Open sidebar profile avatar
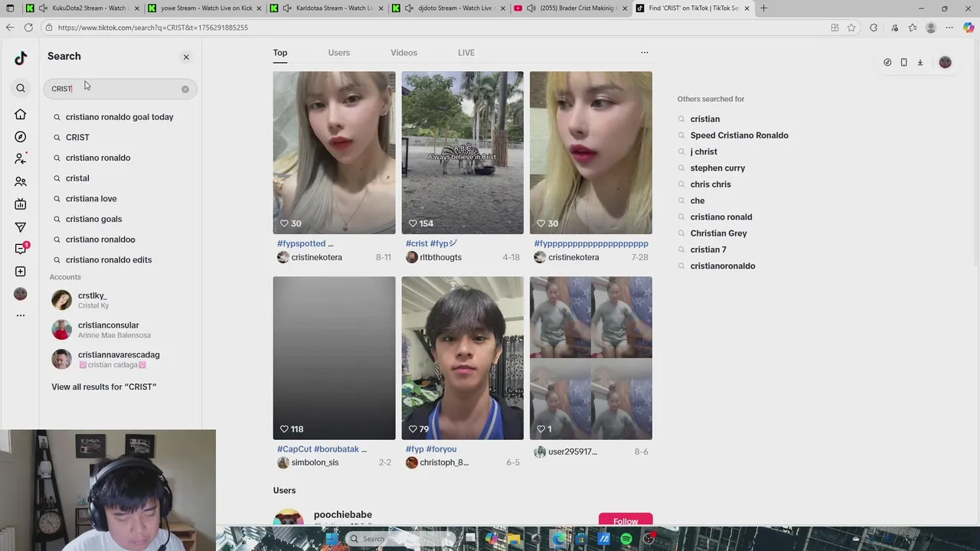Image resolution: width=980 pixels, height=551 pixels. 21,294
